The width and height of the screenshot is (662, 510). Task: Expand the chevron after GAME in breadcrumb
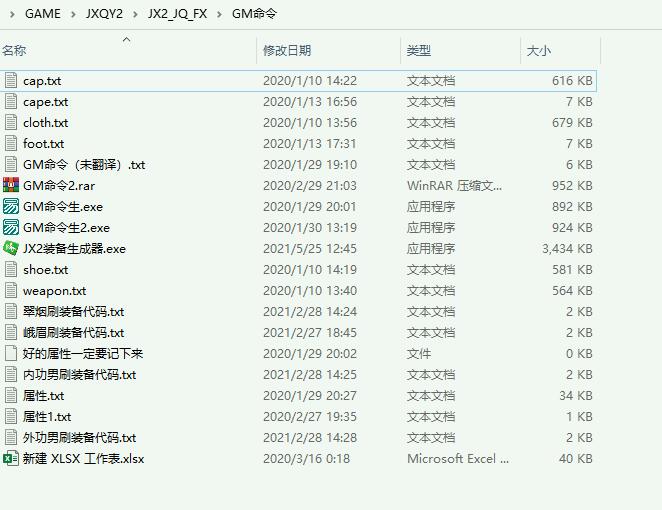tap(74, 14)
